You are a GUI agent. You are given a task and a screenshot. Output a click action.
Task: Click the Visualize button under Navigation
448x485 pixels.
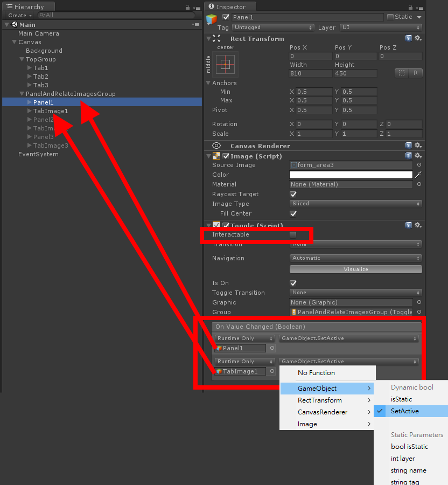(x=355, y=269)
